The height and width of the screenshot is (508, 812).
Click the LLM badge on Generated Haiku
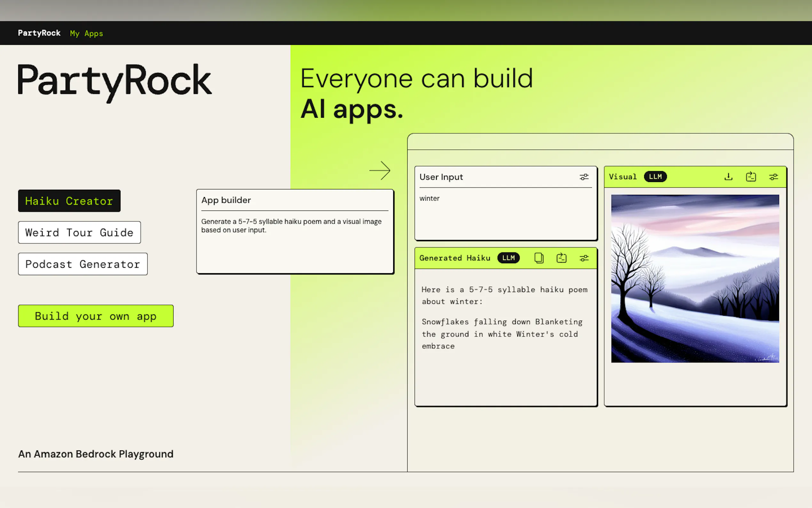[x=508, y=258]
